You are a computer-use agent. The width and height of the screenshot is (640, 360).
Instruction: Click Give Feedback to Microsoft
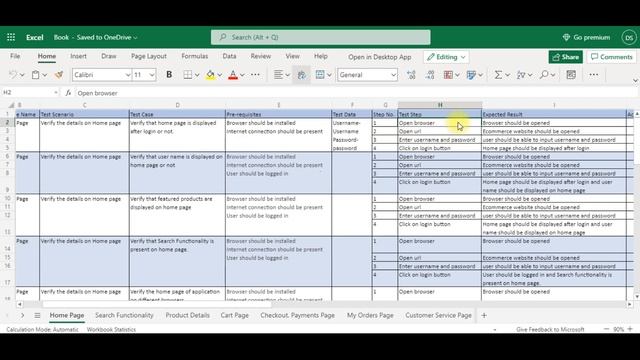tap(550, 329)
